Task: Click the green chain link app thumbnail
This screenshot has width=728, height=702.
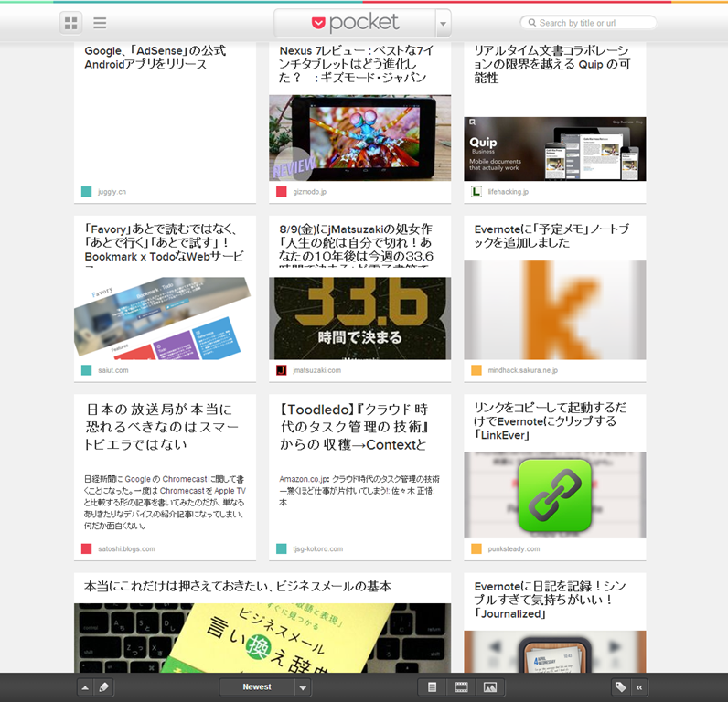Action: point(555,495)
